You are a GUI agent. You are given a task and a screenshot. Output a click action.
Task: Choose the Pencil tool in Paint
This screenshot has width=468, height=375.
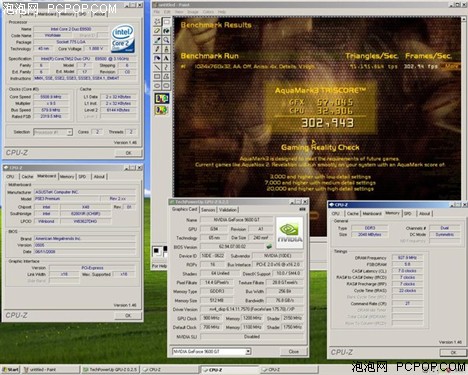point(157,49)
